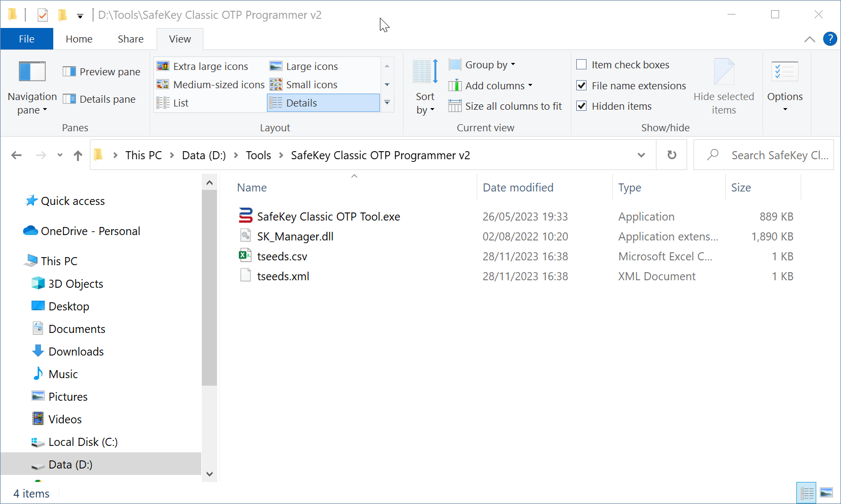Viewport: 841px width, 504px height.
Task: Click the Options icon in the ribbon
Action: 785,72
